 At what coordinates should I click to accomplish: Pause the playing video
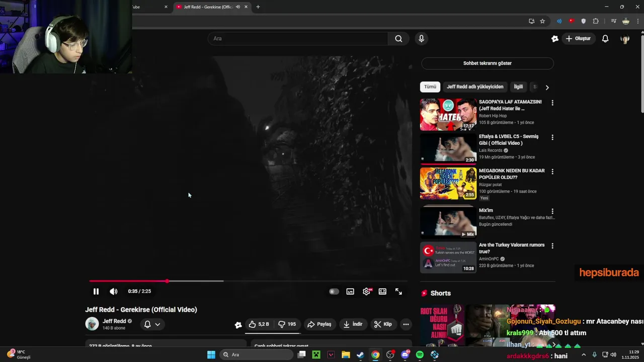(96, 291)
